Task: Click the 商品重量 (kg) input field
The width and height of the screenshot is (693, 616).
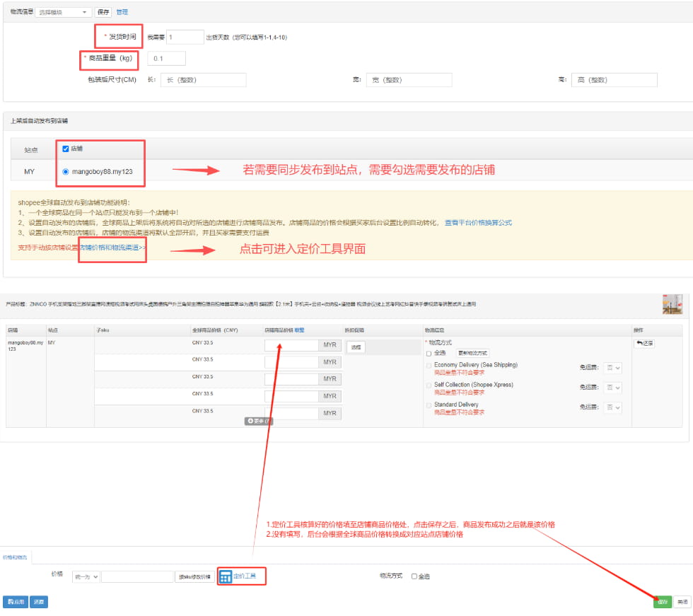Action: 167,59
